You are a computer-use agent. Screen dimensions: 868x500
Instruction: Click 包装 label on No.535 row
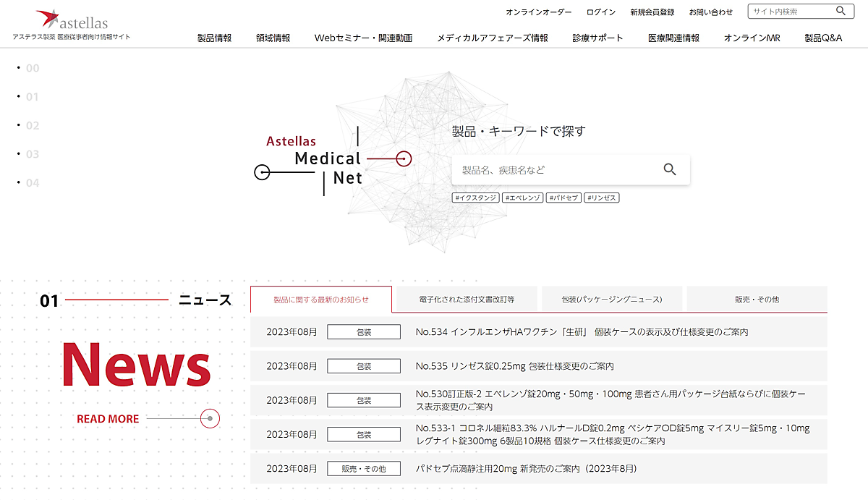point(364,366)
